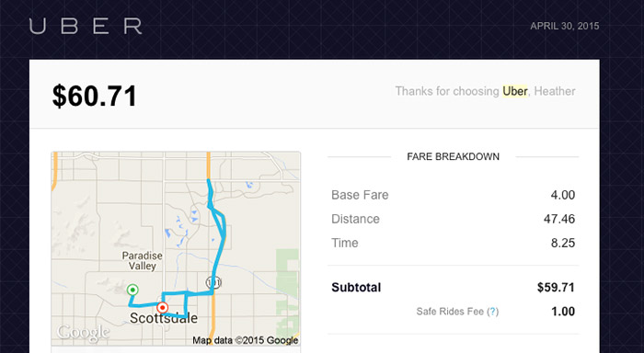
Task: Click the UBER logo in header
Action: click(86, 27)
